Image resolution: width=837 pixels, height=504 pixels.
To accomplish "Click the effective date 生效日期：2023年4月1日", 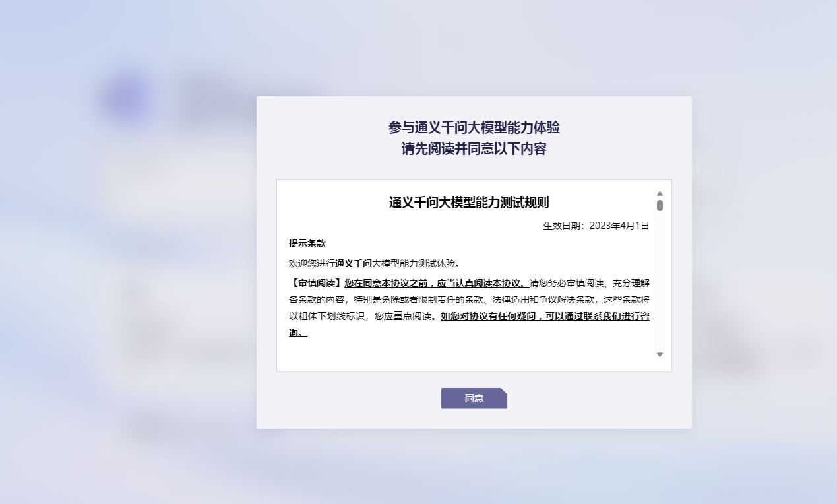I will tap(596, 226).
